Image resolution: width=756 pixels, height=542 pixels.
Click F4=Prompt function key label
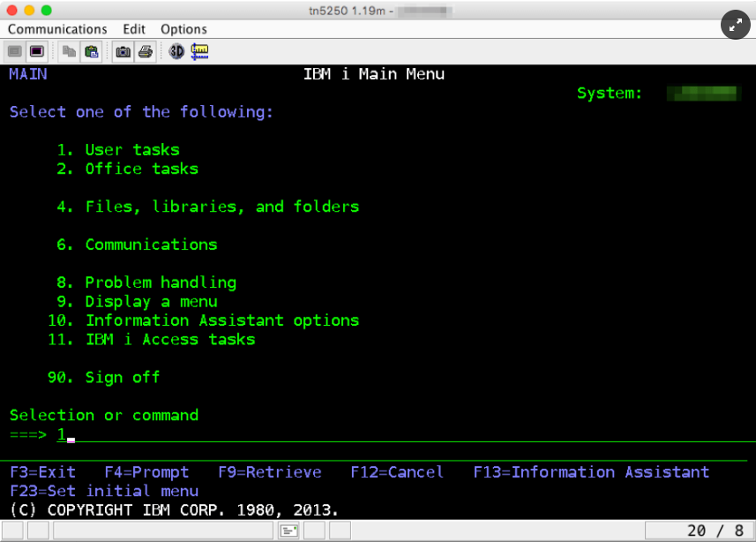pyautogui.click(x=146, y=472)
